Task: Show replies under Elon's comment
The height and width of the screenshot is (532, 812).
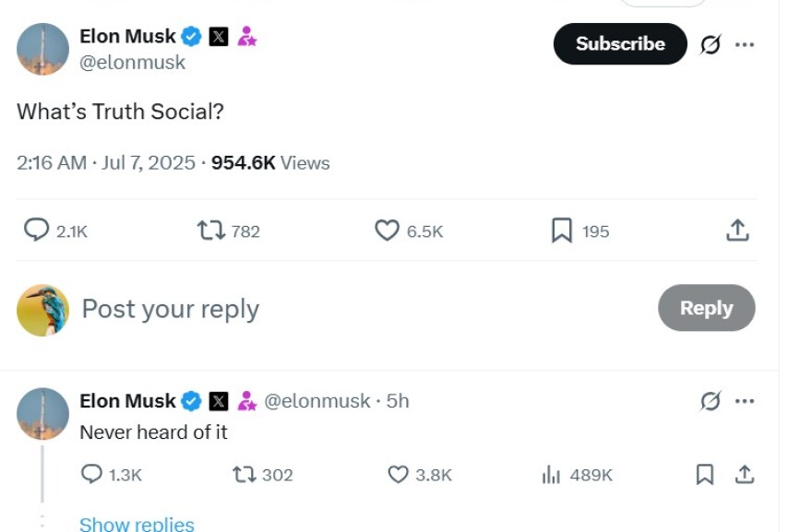Action: pos(136,523)
